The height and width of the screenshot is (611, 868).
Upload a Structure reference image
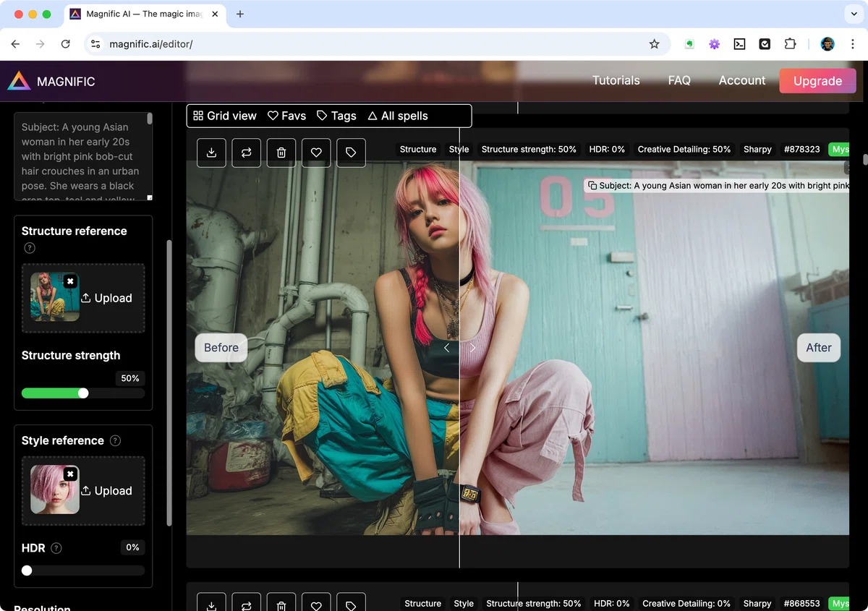[106, 298]
